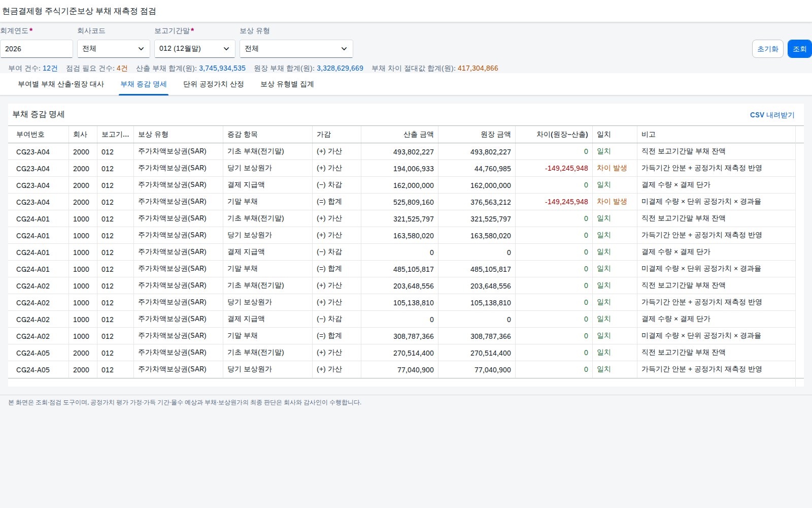Click the 회계연도 input field with 2026
Screen dimensions: 812x508
37,49
